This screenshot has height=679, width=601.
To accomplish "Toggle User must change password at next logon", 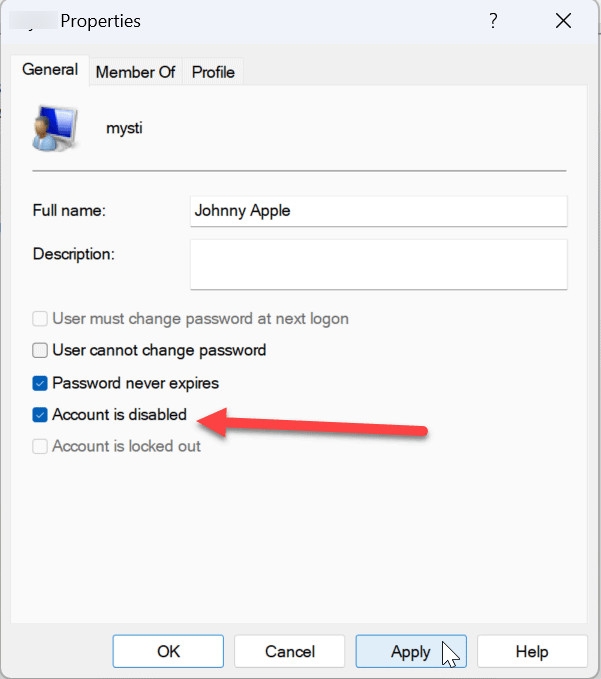I will pos(40,319).
